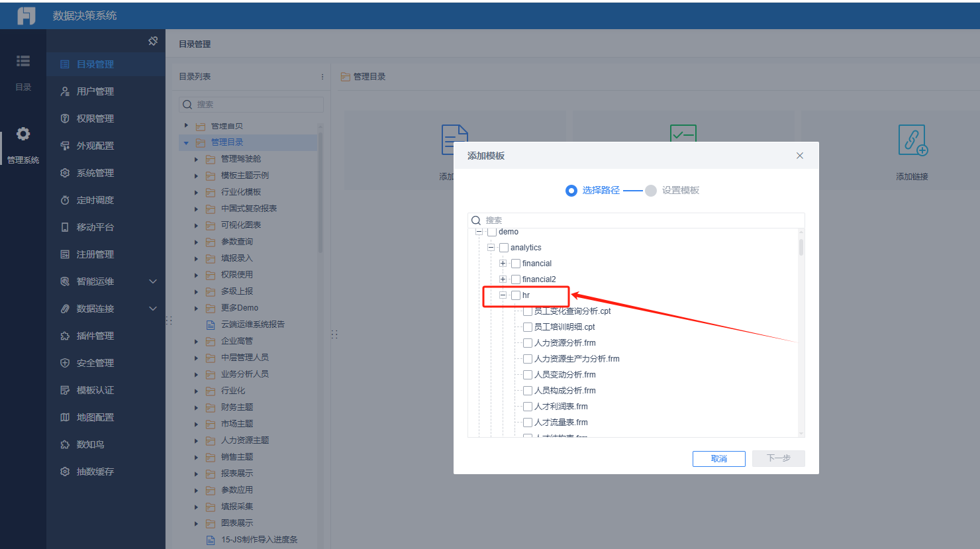The width and height of the screenshot is (980, 549).
Task: Collapse the 管理目录 tree node
Action: click(x=186, y=142)
